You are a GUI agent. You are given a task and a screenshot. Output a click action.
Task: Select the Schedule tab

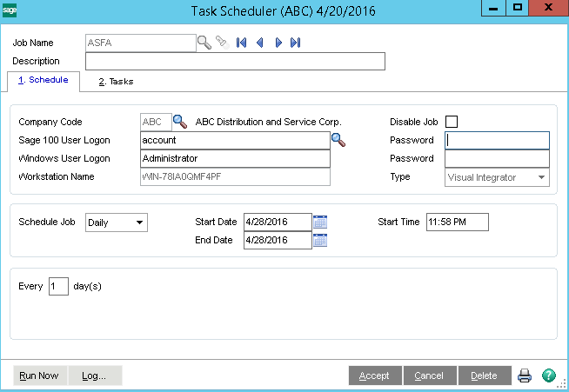43,81
